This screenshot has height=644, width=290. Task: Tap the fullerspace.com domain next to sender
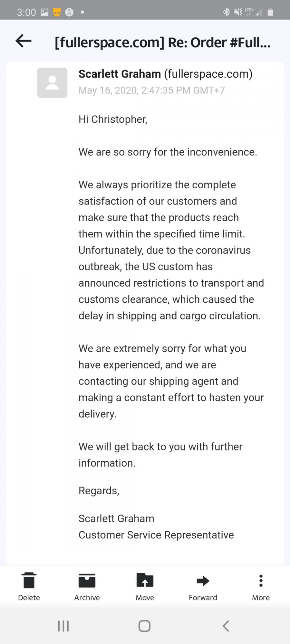[x=208, y=74]
